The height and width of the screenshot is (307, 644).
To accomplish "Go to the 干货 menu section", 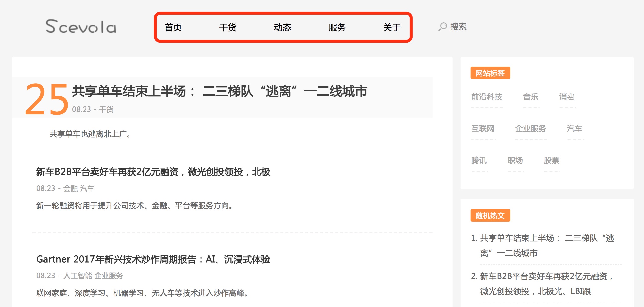I will (227, 27).
